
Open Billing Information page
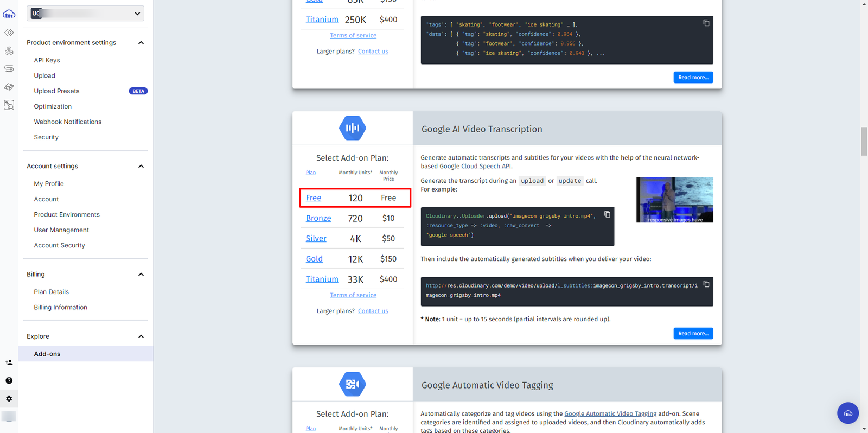[x=60, y=307]
